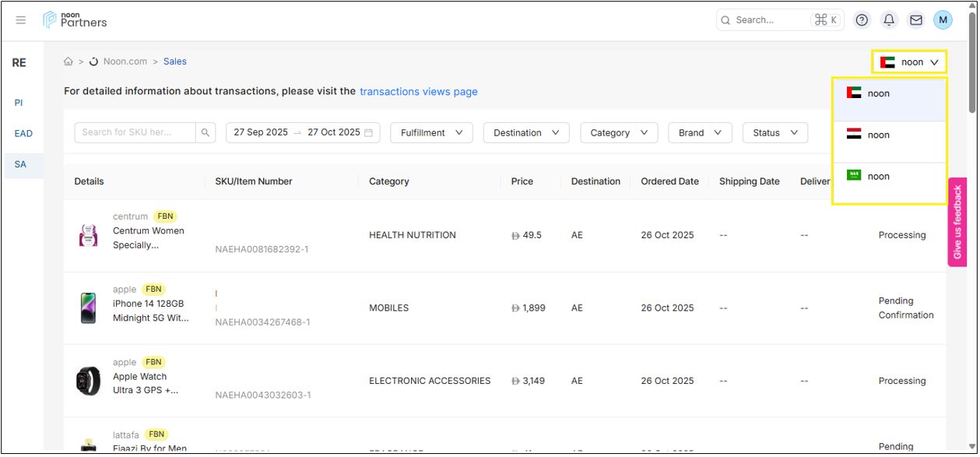980x457 pixels.
Task: Open the transactions views page link
Action: click(419, 92)
